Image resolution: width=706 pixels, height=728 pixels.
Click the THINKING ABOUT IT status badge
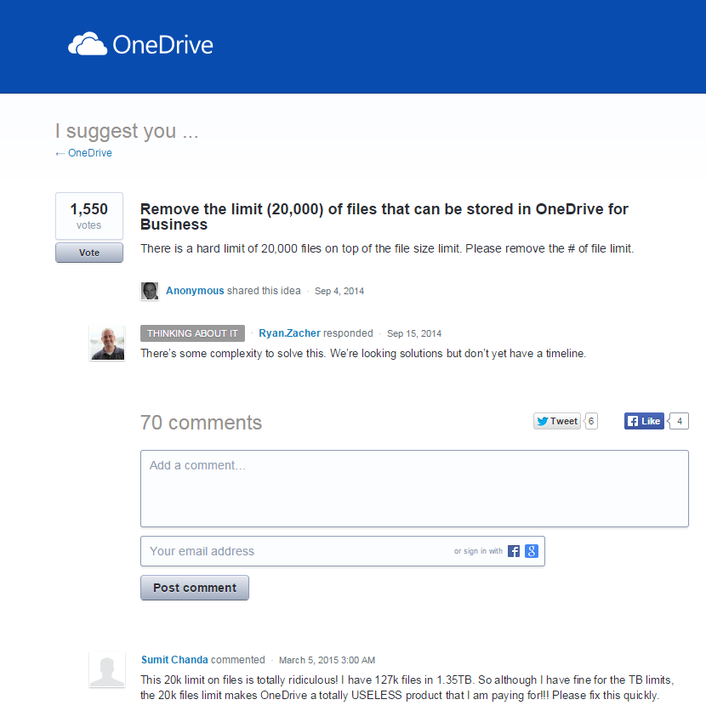point(192,333)
